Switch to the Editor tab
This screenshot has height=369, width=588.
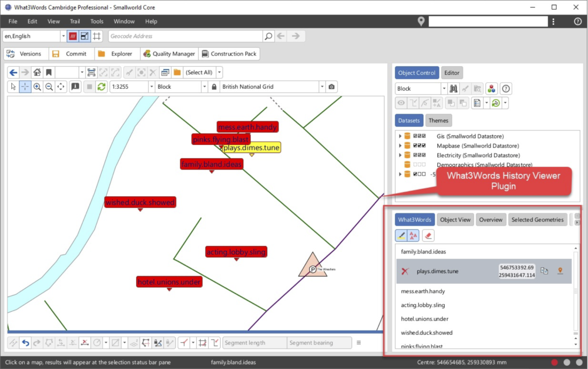452,73
